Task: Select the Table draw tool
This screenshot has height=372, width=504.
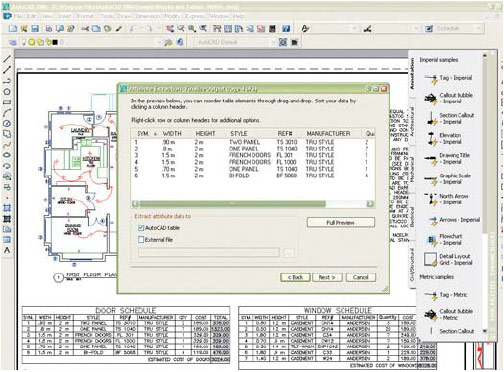Action: [x=7, y=240]
